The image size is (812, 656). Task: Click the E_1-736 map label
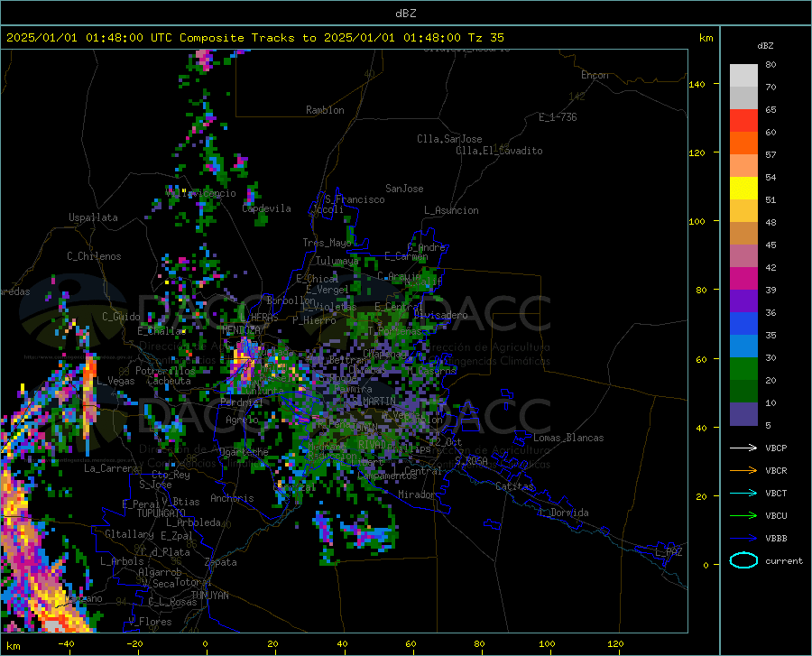coord(558,117)
